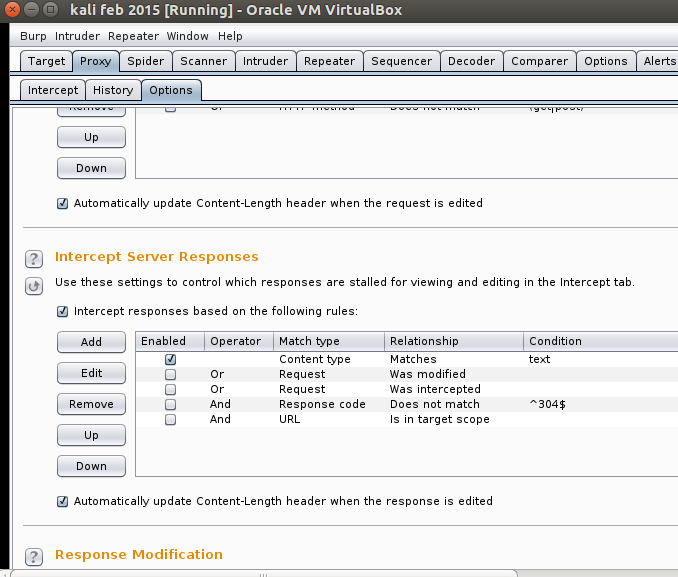Switch to the Repeater tool tab

coord(329,61)
